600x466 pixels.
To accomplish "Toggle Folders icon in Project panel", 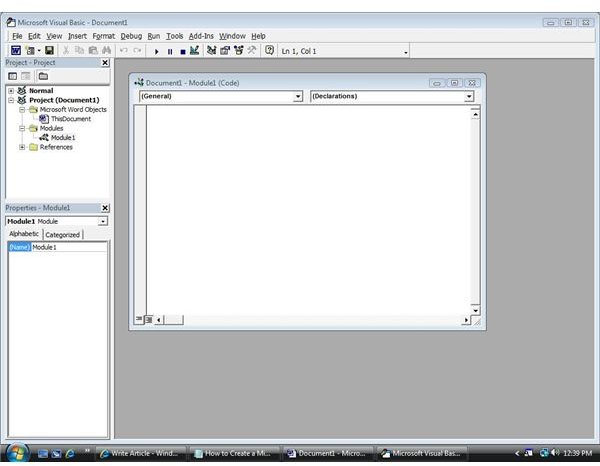I will point(43,76).
